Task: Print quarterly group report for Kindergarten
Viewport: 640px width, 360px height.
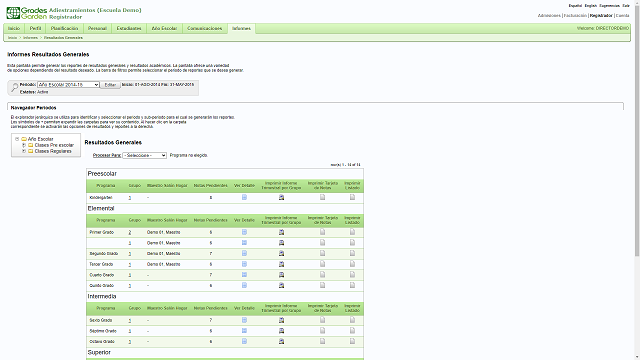Action: 281,198
